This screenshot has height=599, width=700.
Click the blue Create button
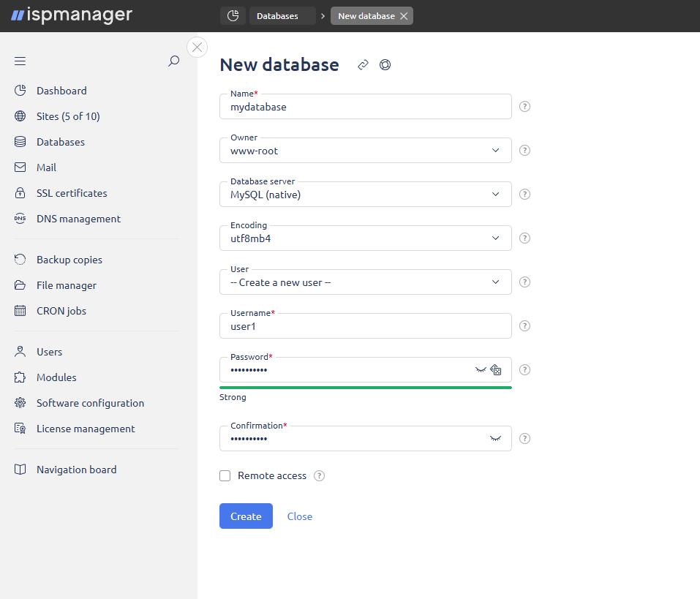[x=246, y=516]
